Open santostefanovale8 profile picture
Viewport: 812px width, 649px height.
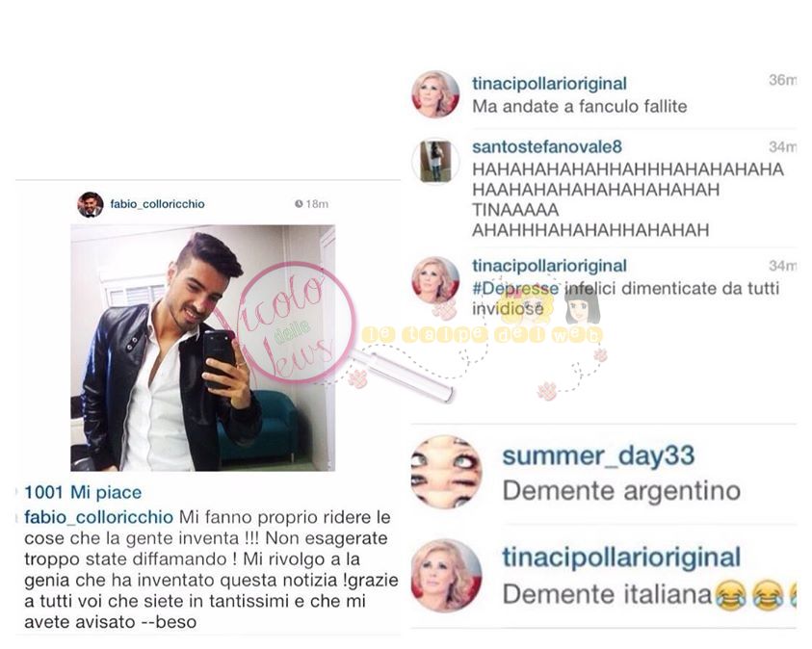[435, 162]
